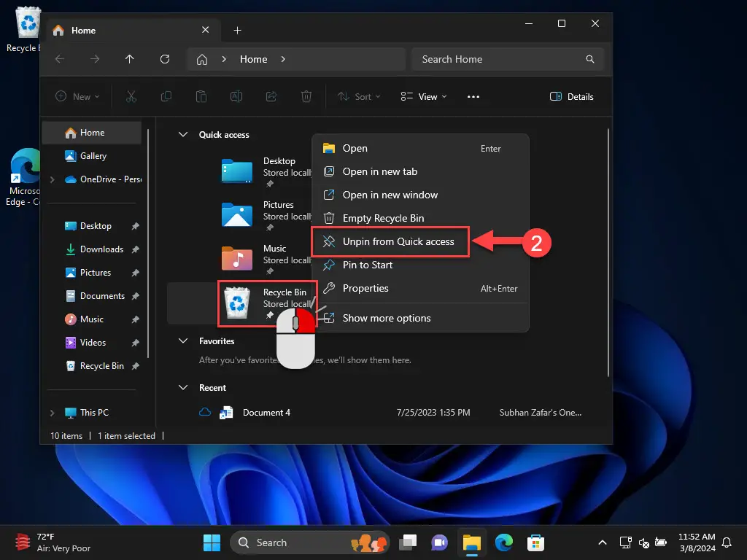The image size is (747, 560).
Task: Click the Search Home input field
Action: pyautogui.click(x=508, y=59)
